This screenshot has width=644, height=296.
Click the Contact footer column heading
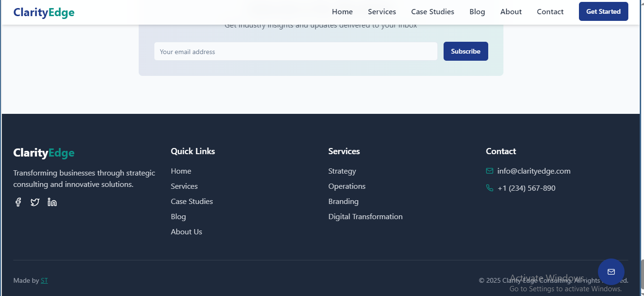click(x=501, y=151)
